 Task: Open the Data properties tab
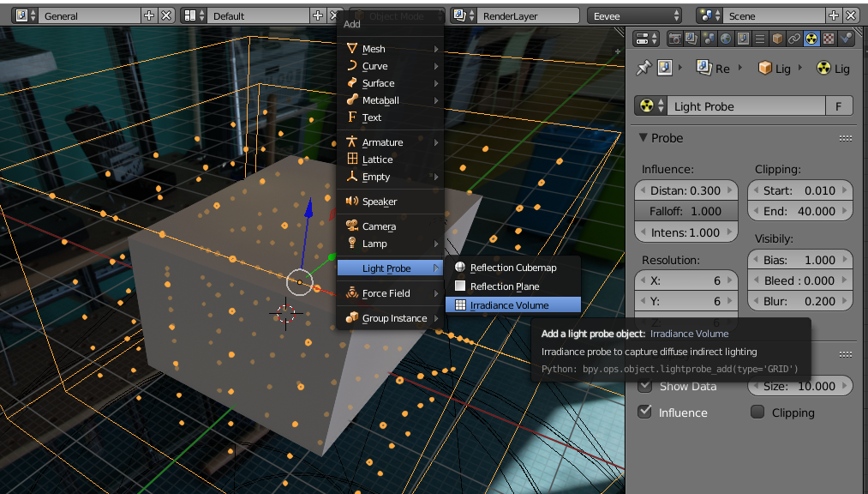click(x=811, y=39)
